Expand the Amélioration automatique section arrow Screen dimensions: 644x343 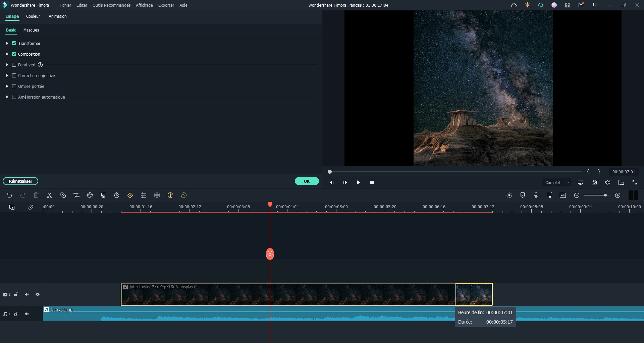pyautogui.click(x=7, y=97)
